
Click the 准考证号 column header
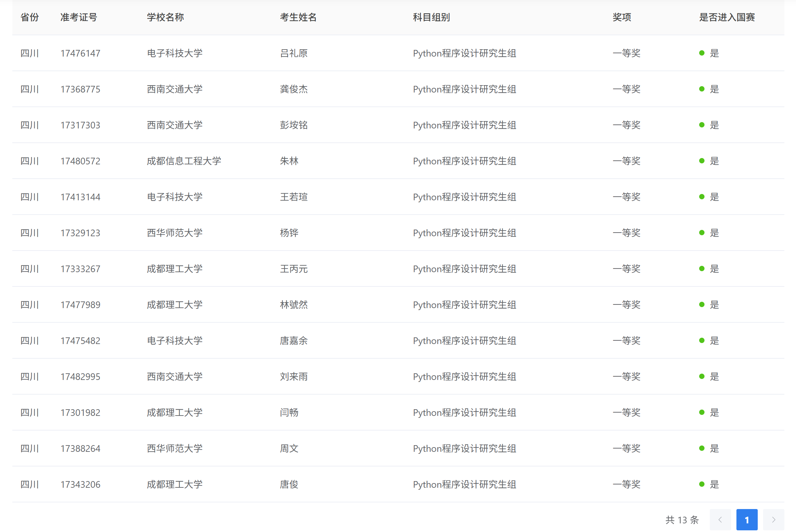[79, 17]
